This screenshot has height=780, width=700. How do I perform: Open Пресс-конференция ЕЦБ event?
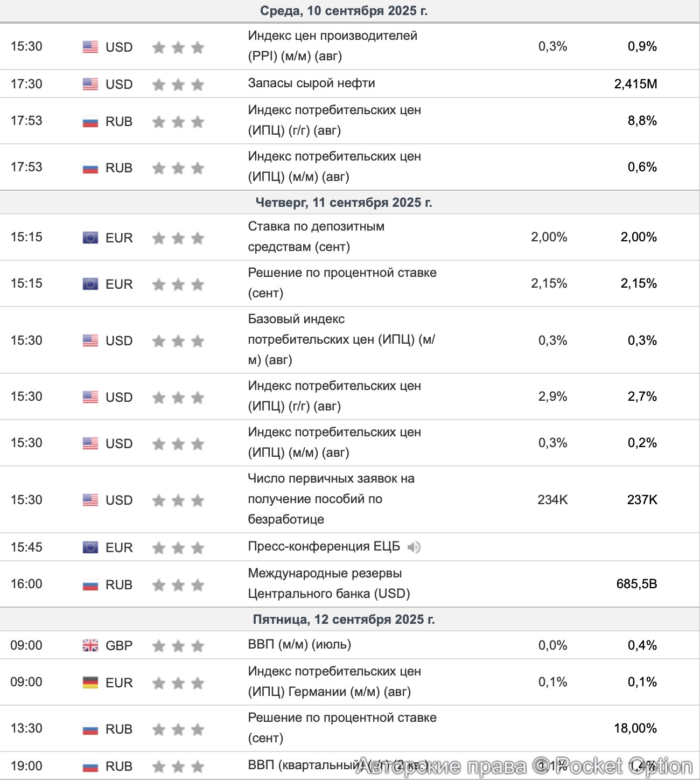click(324, 547)
